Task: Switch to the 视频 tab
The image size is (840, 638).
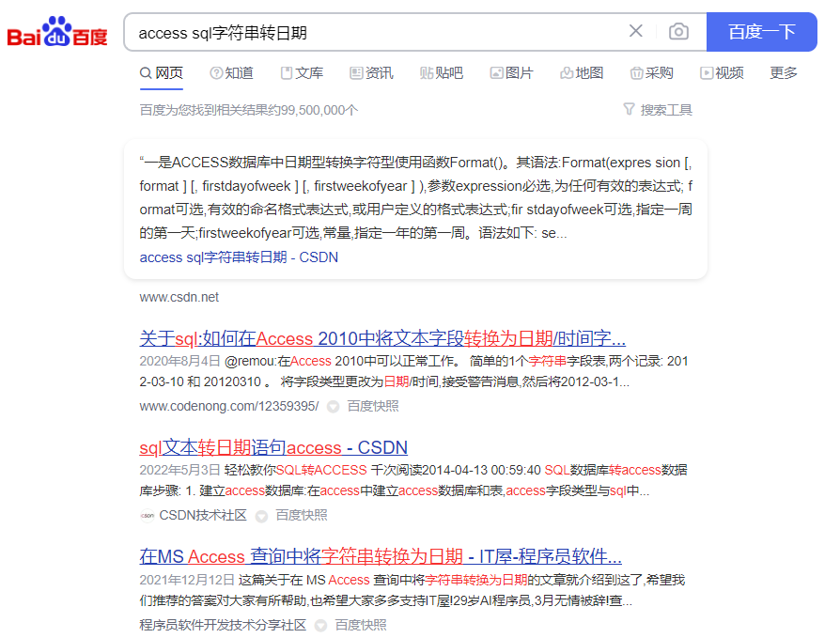Action: pyautogui.click(x=722, y=73)
